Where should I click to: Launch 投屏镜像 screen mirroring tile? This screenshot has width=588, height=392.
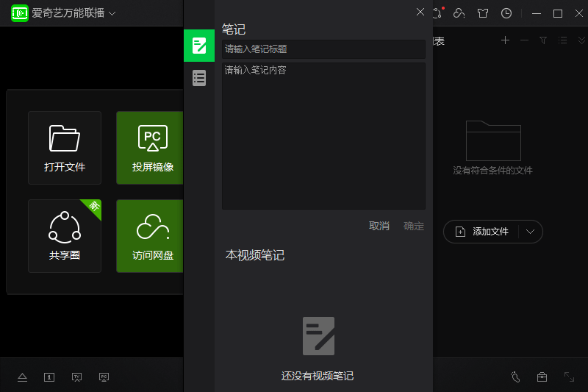point(150,147)
